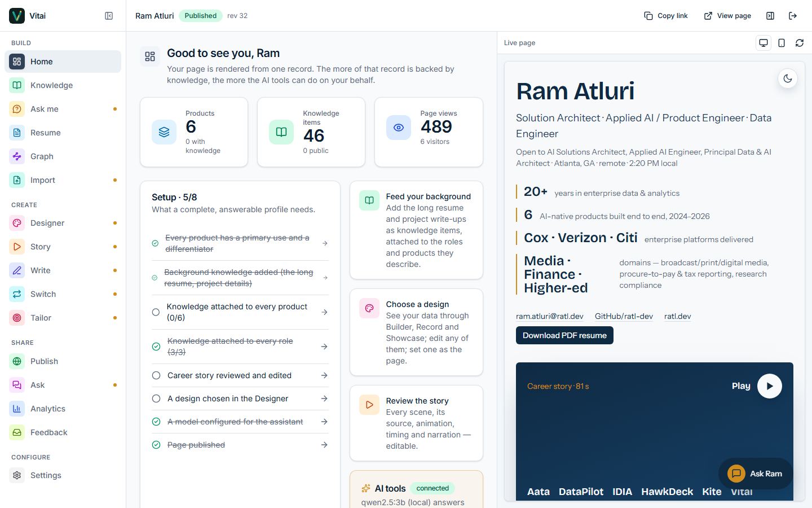The height and width of the screenshot is (508, 812).
Task: Switch live page to mobile preview
Action: pyautogui.click(x=782, y=43)
